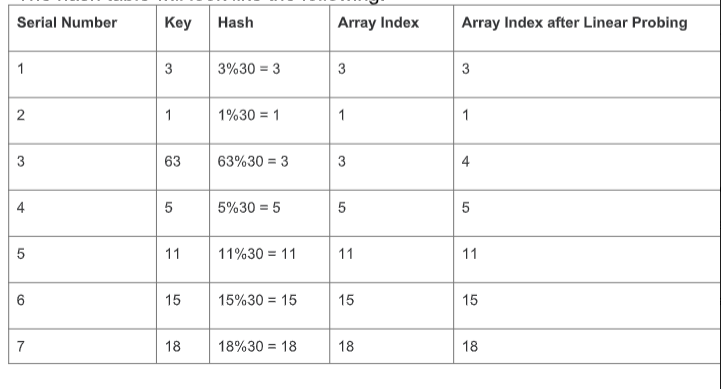This screenshot has height=389, width=721.
Task: Click linear probing value 11 in row five
Action: pyautogui.click(x=469, y=254)
